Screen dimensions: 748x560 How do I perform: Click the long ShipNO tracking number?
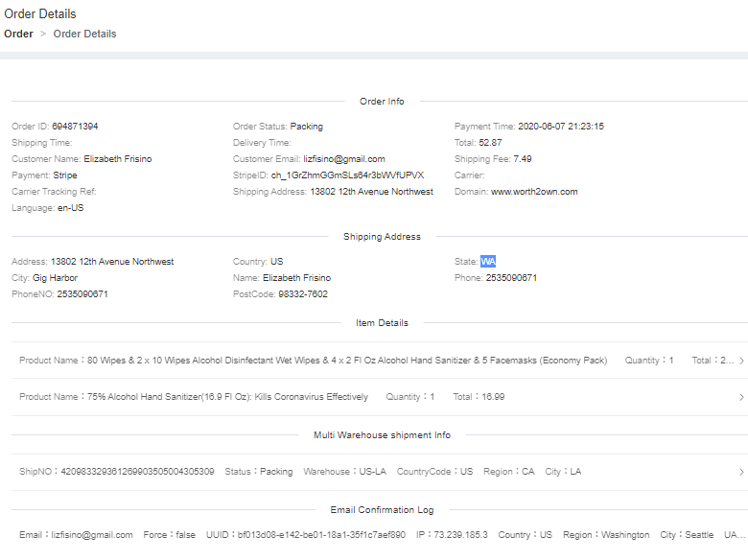[x=137, y=472]
